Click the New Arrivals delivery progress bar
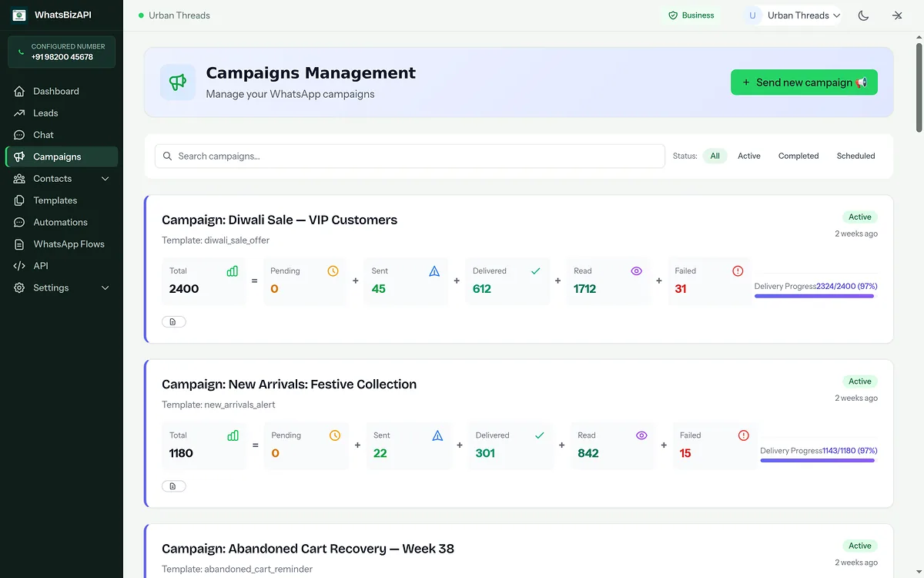 818,460
